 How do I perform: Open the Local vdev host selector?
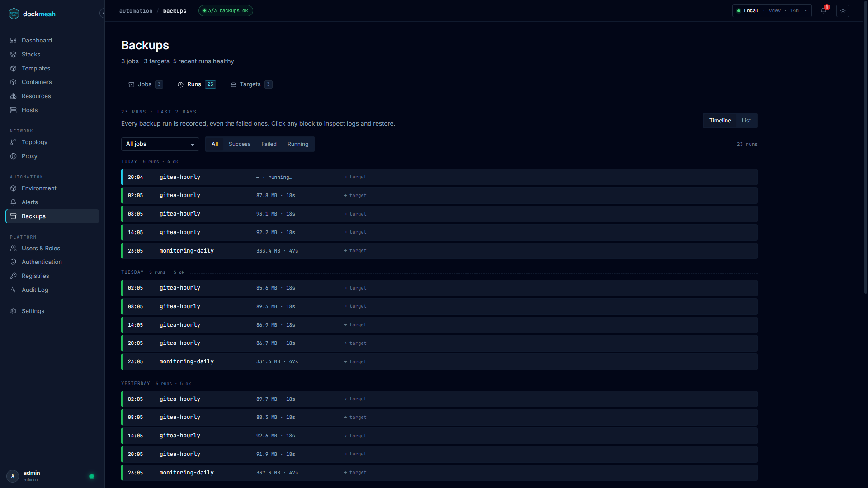[772, 11]
